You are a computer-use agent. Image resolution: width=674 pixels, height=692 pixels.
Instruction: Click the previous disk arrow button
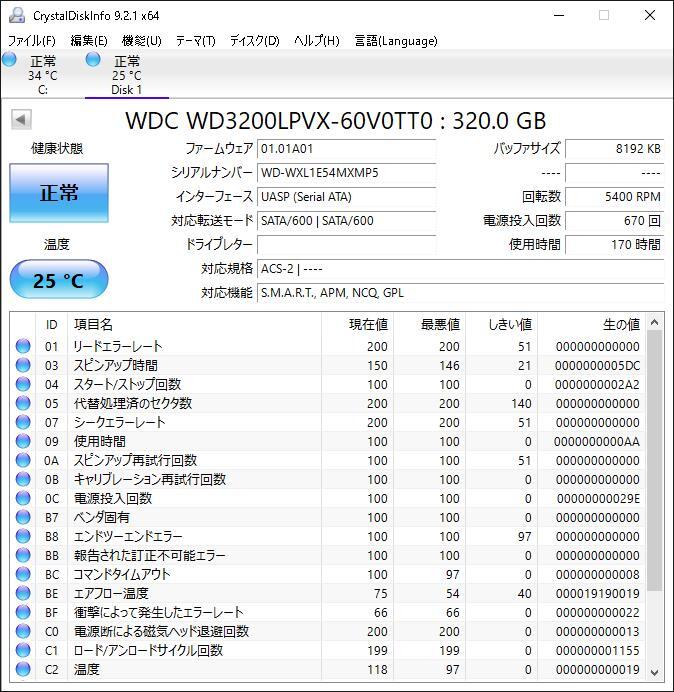(21, 120)
